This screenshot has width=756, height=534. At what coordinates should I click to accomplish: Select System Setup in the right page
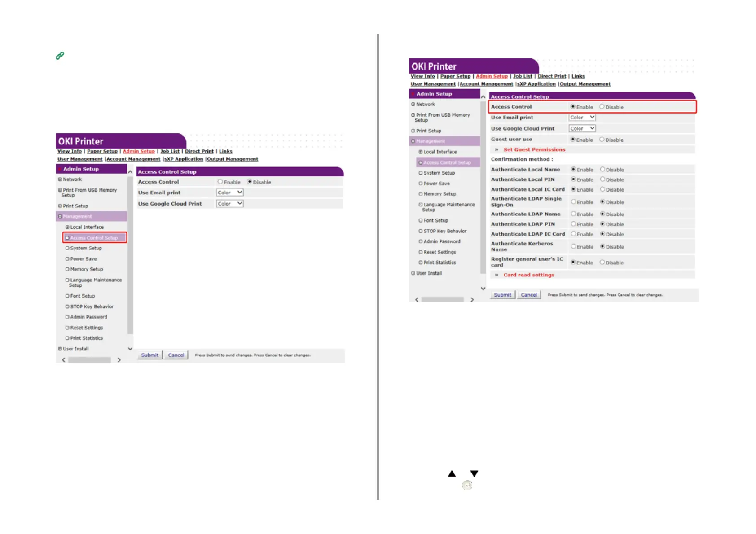(439, 173)
